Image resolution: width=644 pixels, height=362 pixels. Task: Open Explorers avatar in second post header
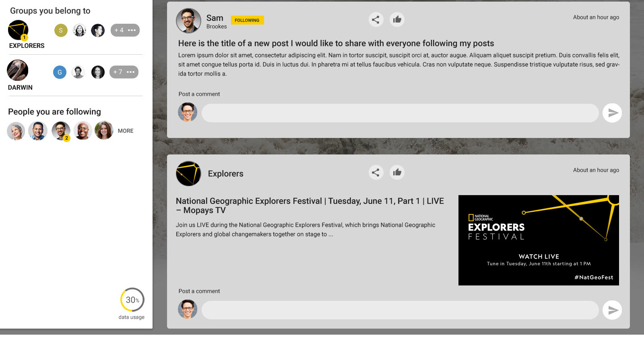[x=188, y=174]
